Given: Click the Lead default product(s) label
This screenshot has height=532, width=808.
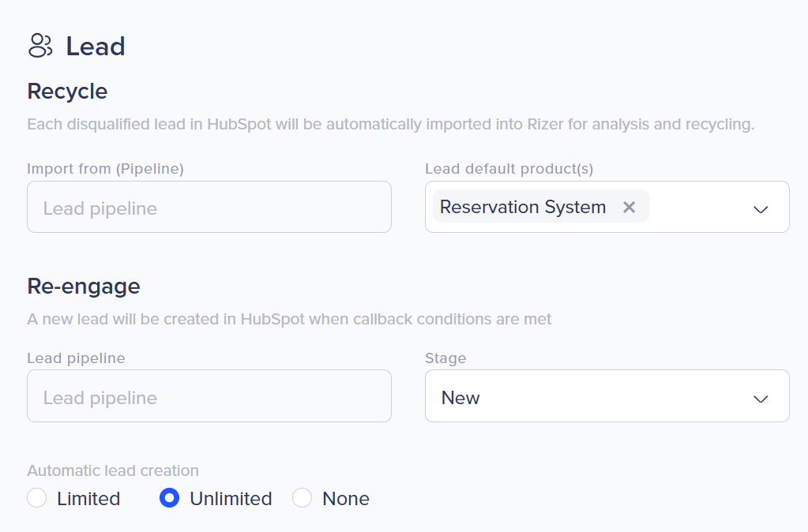Looking at the screenshot, I should [x=509, y=168].
